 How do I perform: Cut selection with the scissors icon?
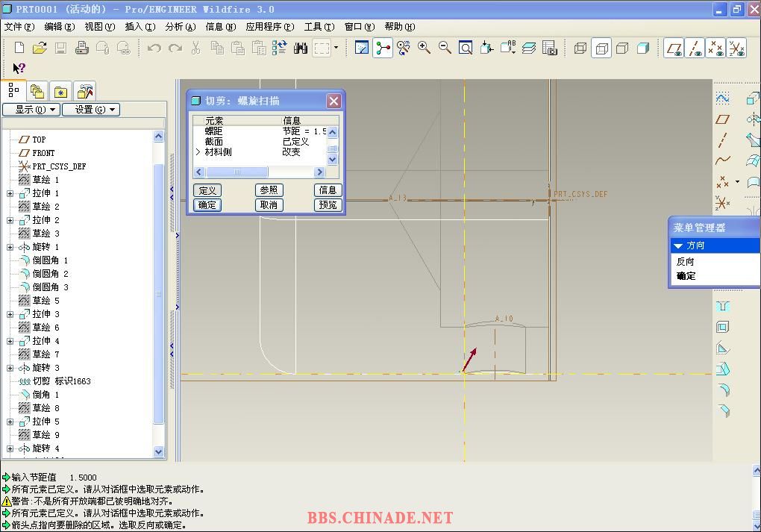point(196,48)
